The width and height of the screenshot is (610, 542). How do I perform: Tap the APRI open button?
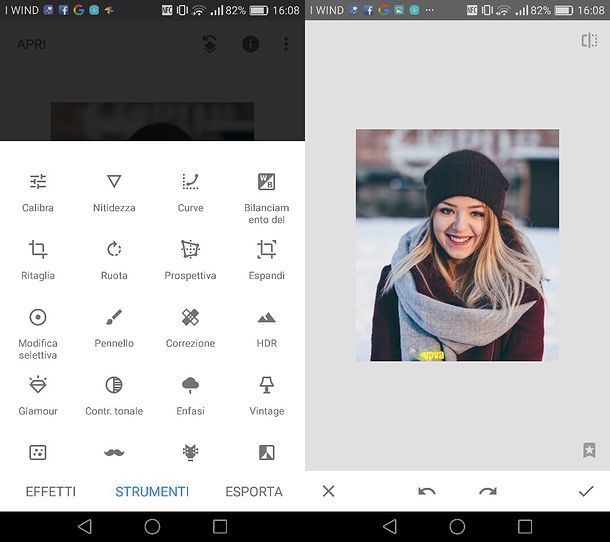tap(32, 44)
